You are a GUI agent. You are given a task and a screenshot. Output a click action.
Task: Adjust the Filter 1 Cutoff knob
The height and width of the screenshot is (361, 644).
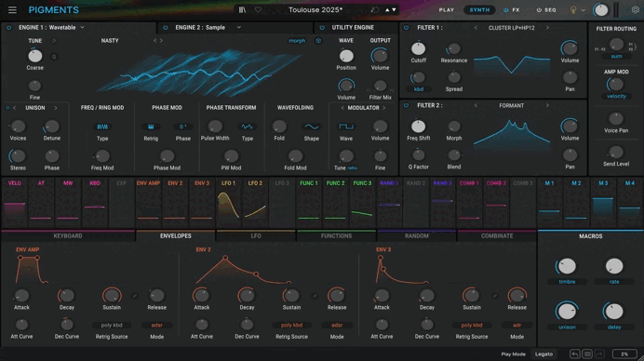418,49
